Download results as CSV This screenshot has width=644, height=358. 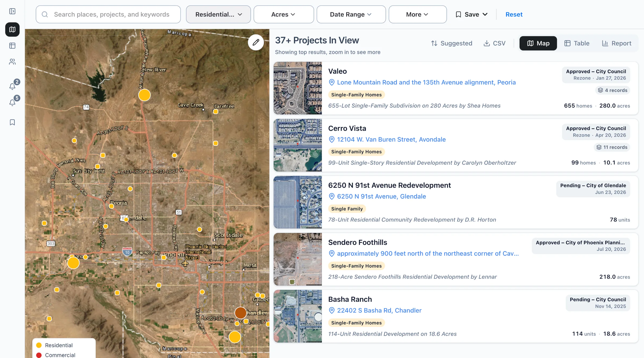pos(494,43)
